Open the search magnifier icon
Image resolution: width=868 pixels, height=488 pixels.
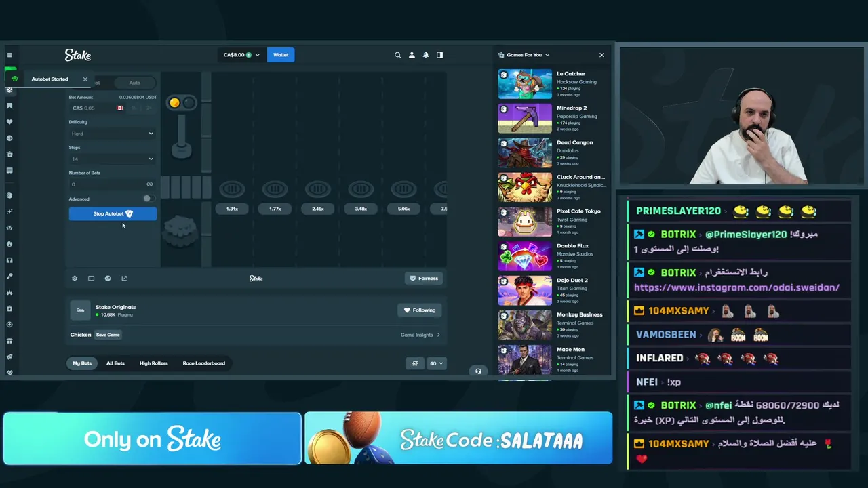tap(398, 55)
